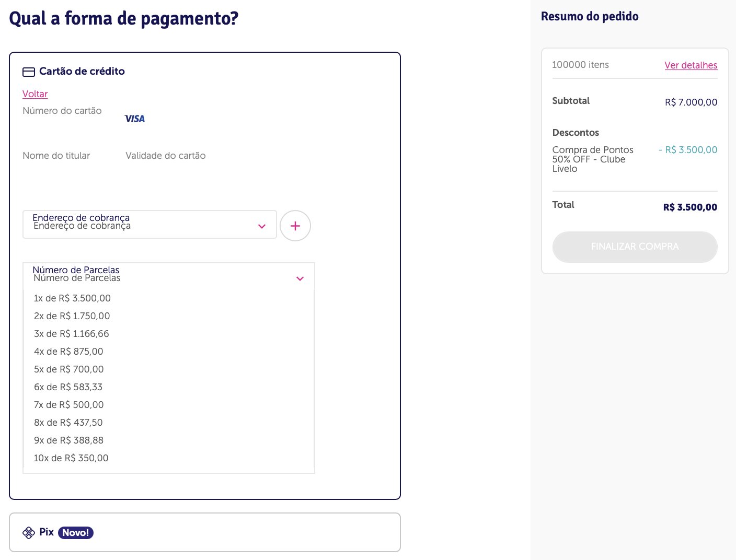Click the Voltar link

(35, 94)
